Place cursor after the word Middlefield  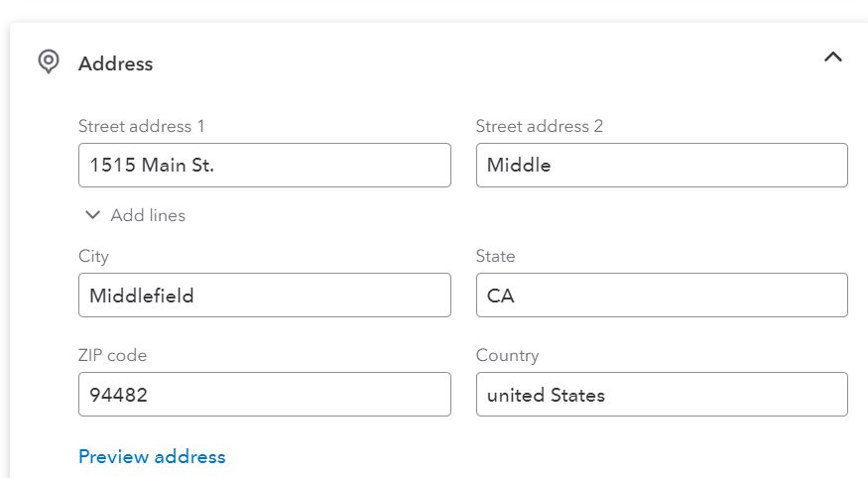(x=194, y=296)
